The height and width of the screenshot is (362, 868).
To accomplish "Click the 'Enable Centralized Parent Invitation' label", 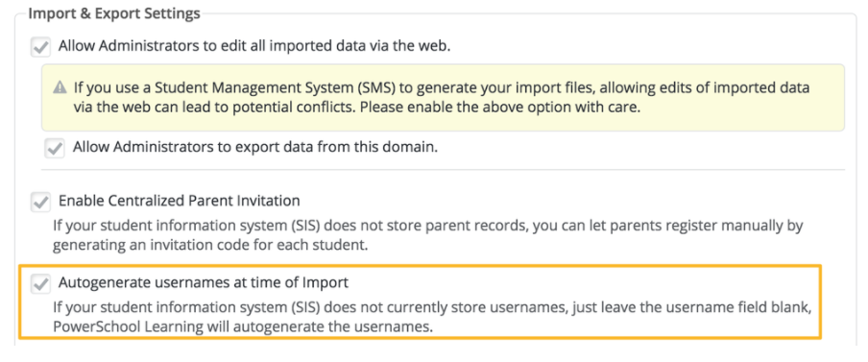I will 180,201.
